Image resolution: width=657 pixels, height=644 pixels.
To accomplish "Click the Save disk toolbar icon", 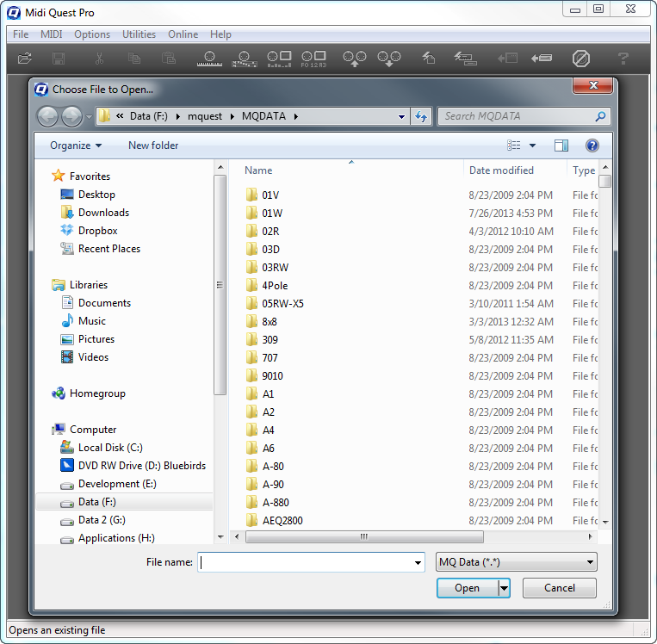I will point(59,59).
